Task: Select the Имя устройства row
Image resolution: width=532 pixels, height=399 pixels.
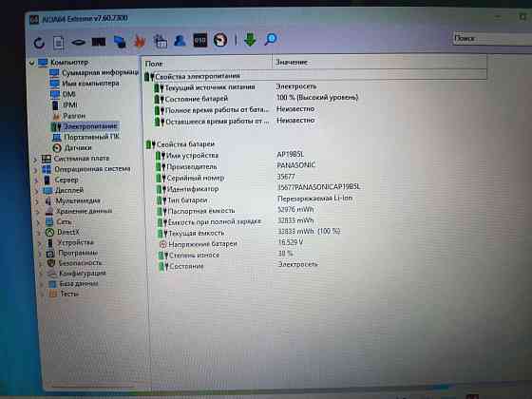Action: [192, 156]
